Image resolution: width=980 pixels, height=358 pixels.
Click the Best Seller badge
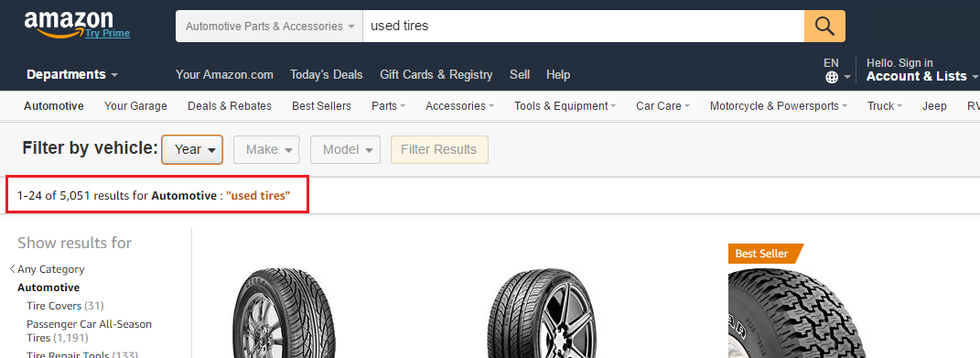click(764, 254)
